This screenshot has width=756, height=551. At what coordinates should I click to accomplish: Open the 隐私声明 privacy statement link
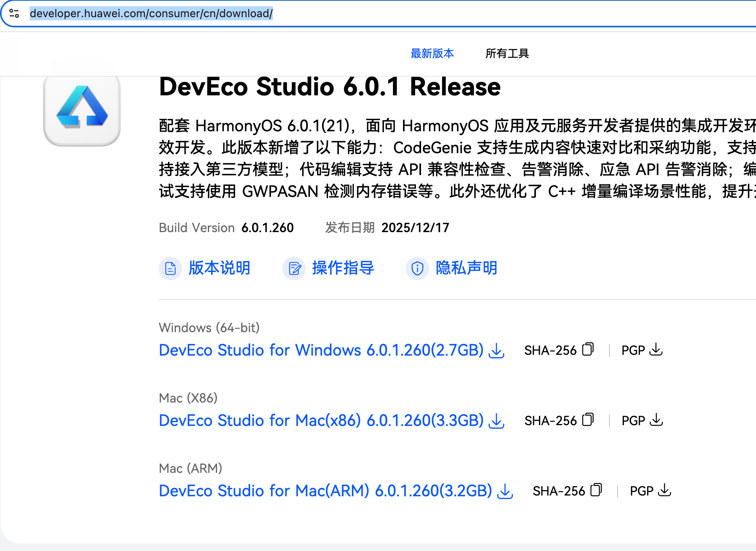[x=466, y=268]
